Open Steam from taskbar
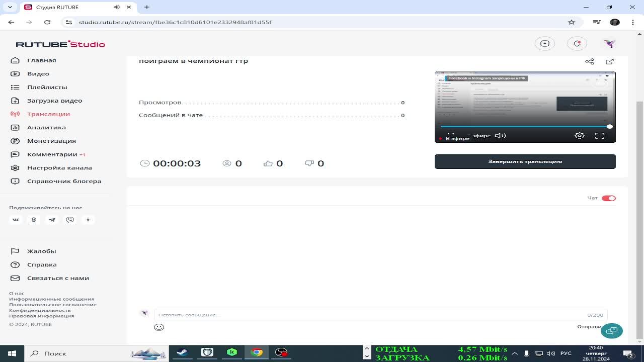Image resolution: width=644 pixels, height=362 pixels. pos(182,352)
